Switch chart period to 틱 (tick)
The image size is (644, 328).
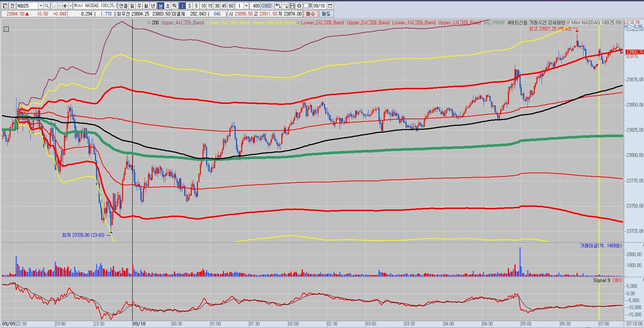click(175, 6)
